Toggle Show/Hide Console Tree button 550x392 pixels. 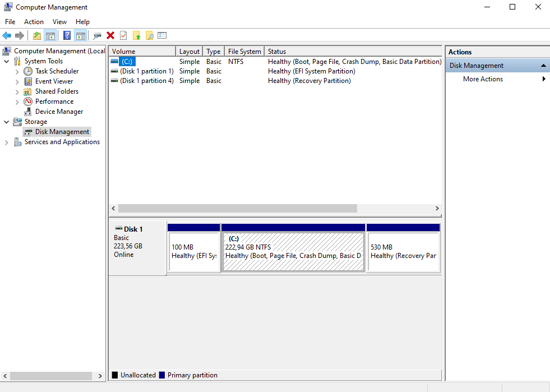point(50,36)
